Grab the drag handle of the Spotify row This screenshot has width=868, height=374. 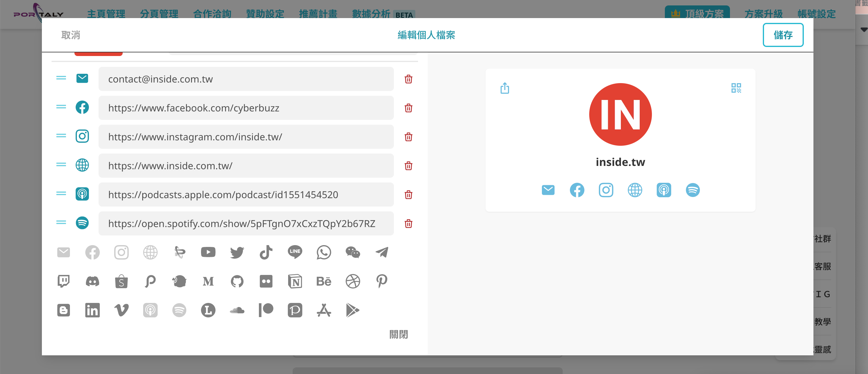(x=61, y=222)
